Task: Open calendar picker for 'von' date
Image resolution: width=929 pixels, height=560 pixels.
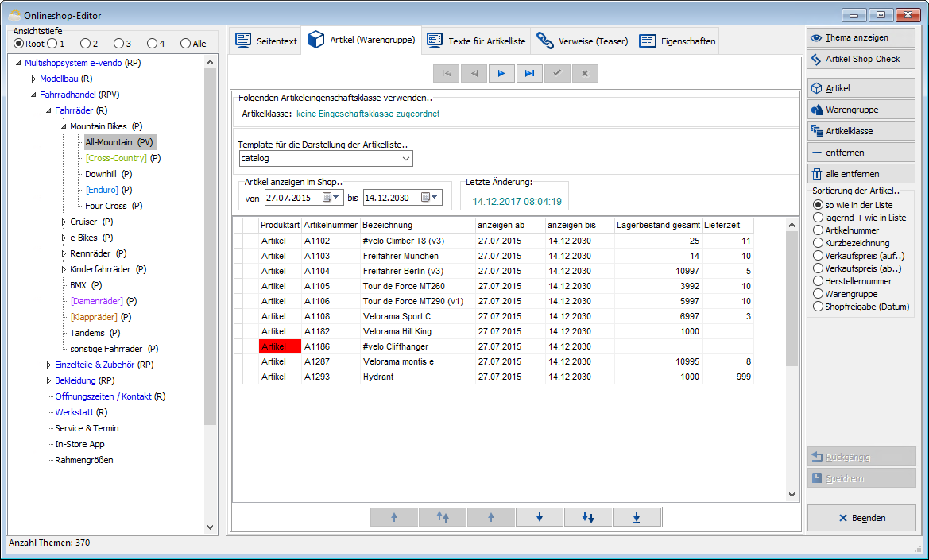Action: tap(331, 198)
